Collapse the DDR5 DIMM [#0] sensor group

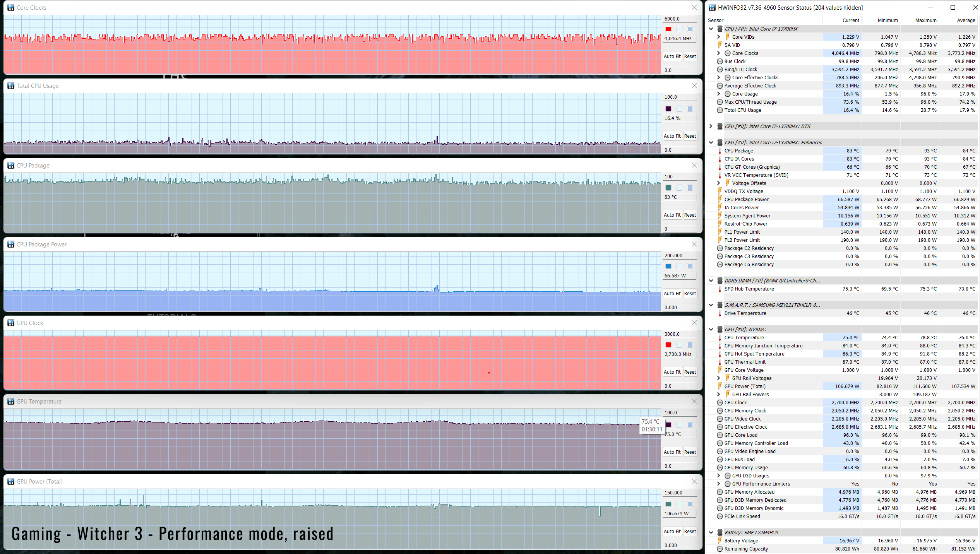click(x=711, y=280)
